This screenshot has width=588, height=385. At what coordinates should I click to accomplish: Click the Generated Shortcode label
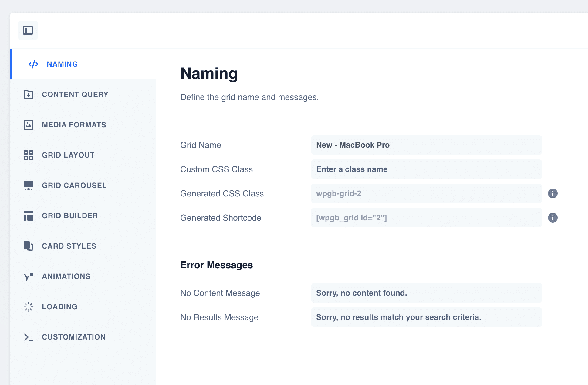221,218
